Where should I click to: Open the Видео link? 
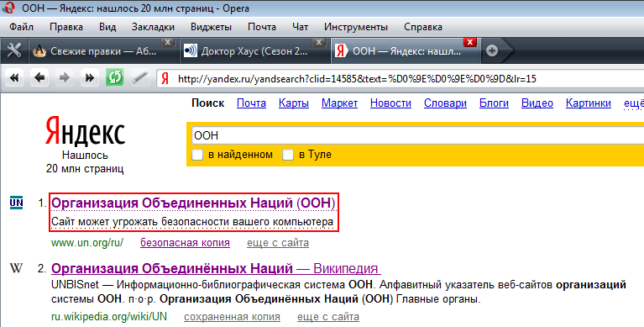coord(537,103)
